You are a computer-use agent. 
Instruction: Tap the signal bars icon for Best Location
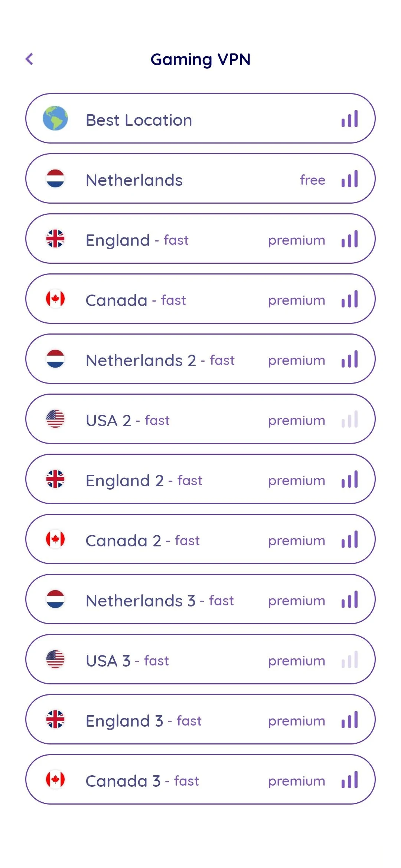[x=349, y=119]
